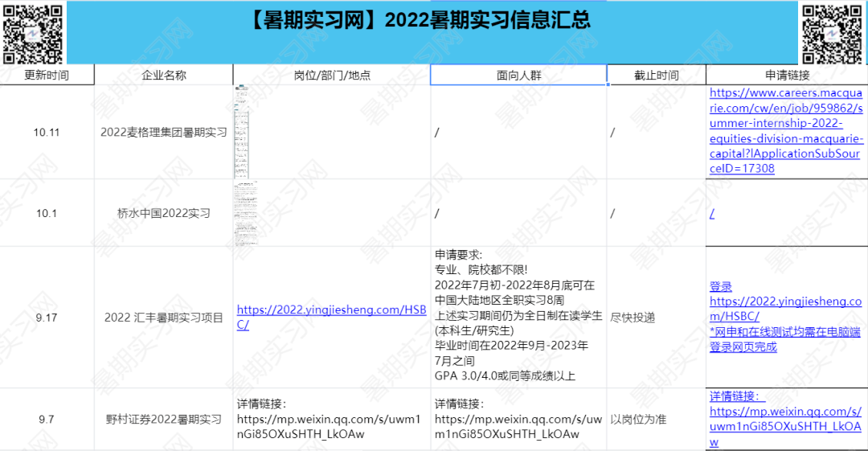Select the 截止时间 header cell
The height and width of the screenshot is (451, 868).
657,76
